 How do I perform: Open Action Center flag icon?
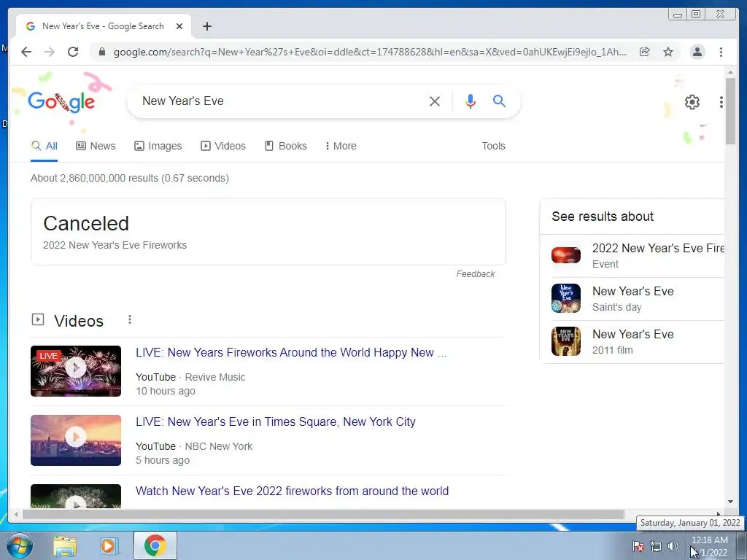(638, 546)
